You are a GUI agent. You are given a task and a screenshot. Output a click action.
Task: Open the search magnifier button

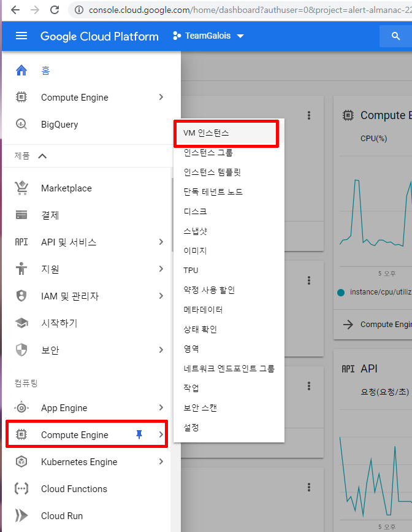[x=395, y=36]
